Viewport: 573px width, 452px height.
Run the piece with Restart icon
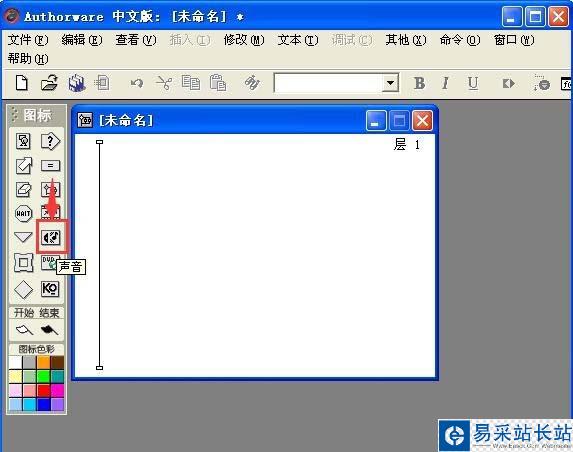click(x=508, y=84)
